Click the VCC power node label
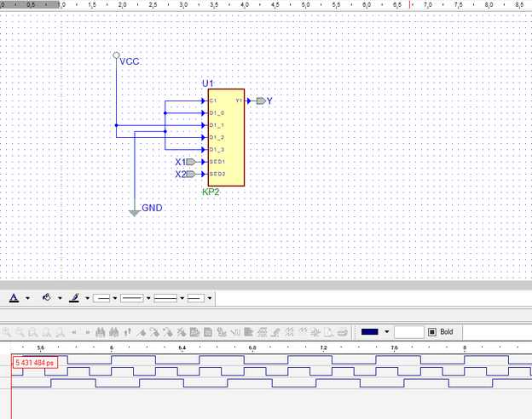Screen dimensions: 532x419 [130, 61]
